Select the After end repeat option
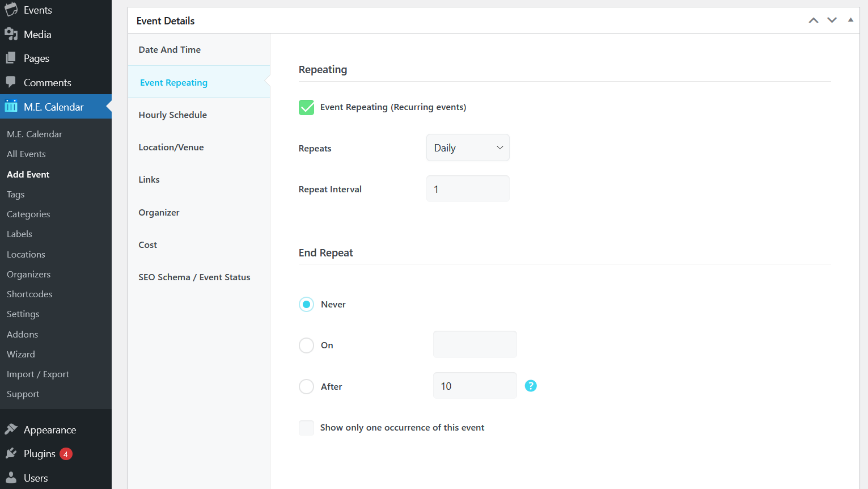 [306, 387]
